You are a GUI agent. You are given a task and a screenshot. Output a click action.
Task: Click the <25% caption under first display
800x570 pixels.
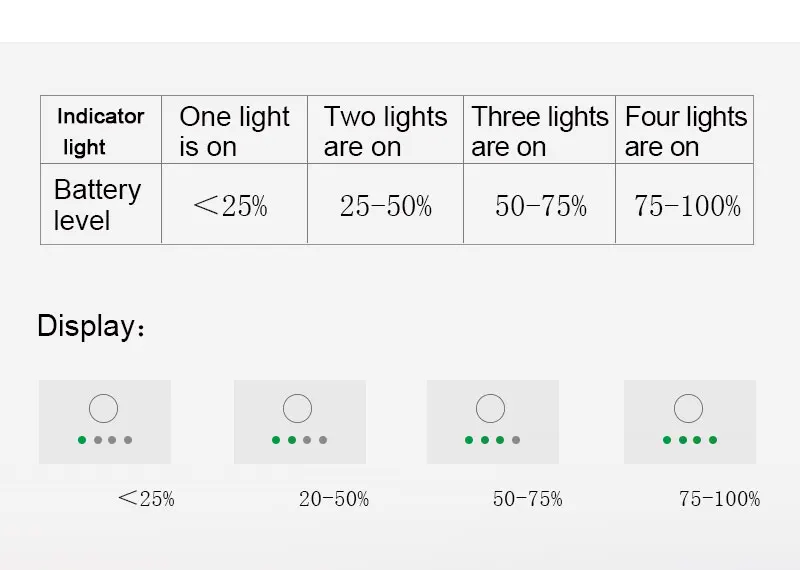click(146, 499)
